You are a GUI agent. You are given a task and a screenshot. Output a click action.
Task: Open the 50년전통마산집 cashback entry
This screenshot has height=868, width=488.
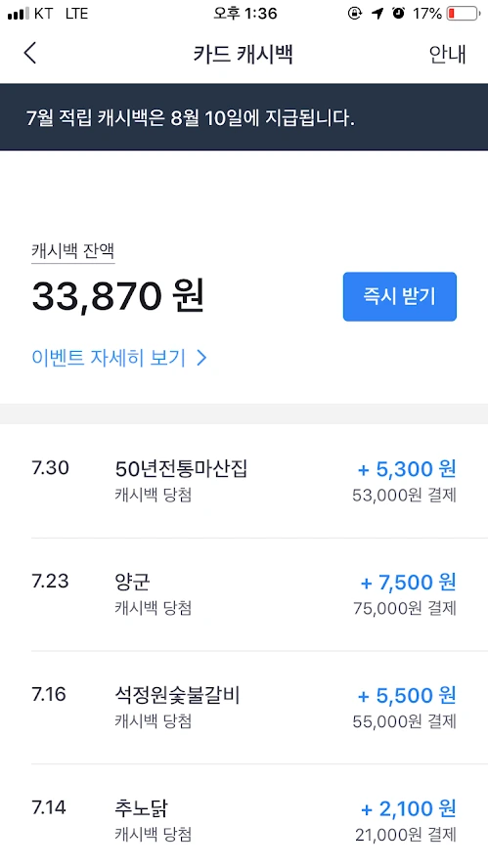click(244, 481)
